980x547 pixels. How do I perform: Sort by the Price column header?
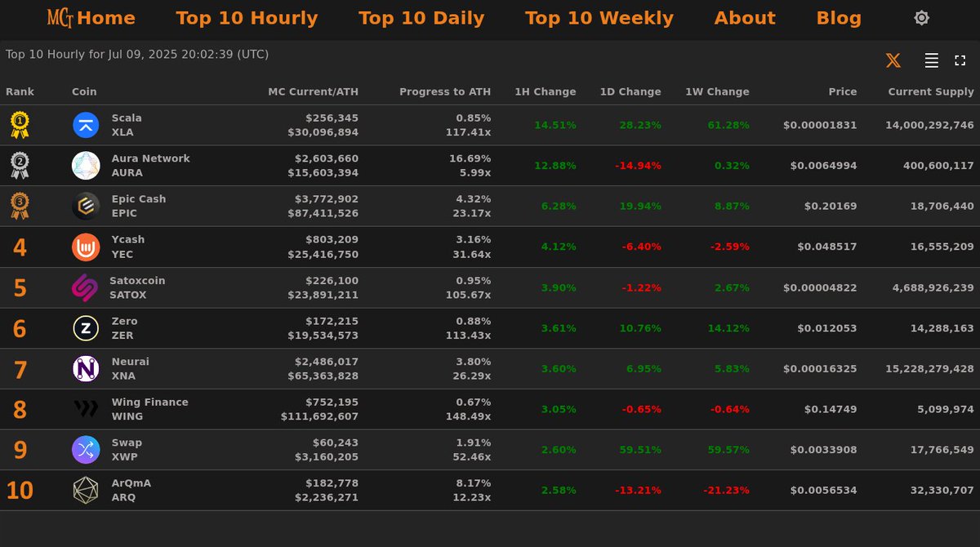(x=843, y=92)
